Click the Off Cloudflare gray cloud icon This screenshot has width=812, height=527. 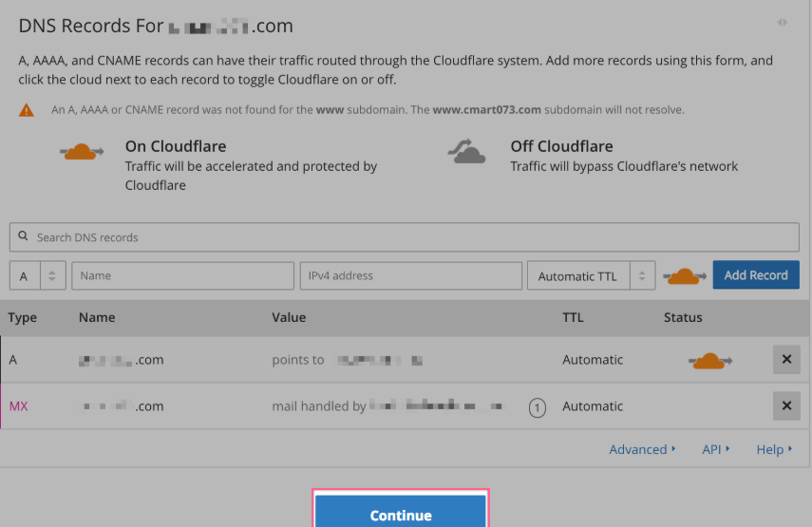(466, 152)
